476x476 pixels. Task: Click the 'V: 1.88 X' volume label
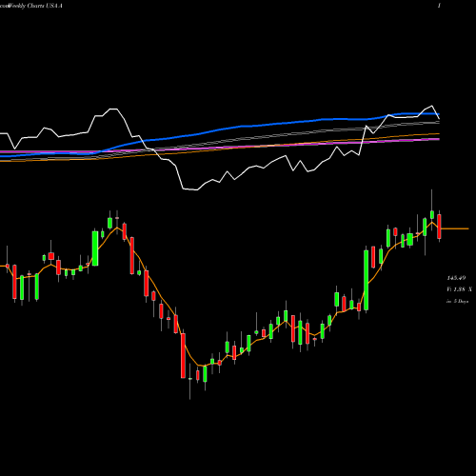coord(459,289)
